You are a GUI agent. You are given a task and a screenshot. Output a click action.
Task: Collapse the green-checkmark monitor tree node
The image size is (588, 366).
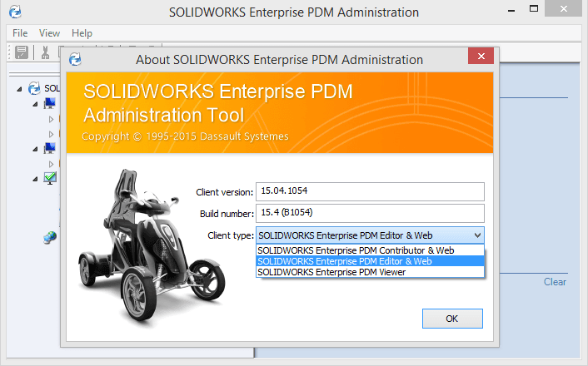35,179
